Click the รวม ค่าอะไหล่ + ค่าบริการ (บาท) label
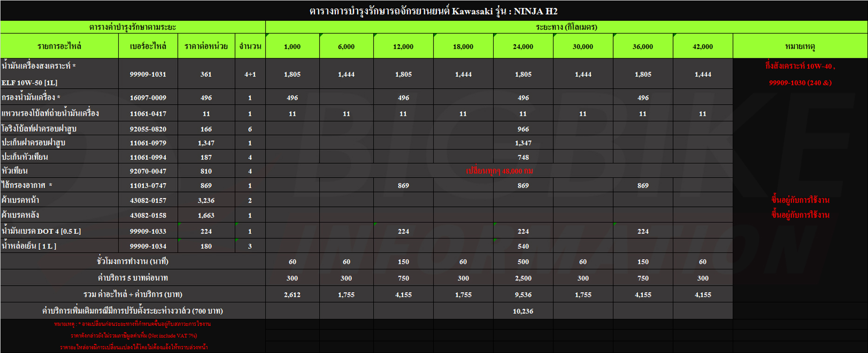This screenshot has width=868, height=353. coord(133,294)
